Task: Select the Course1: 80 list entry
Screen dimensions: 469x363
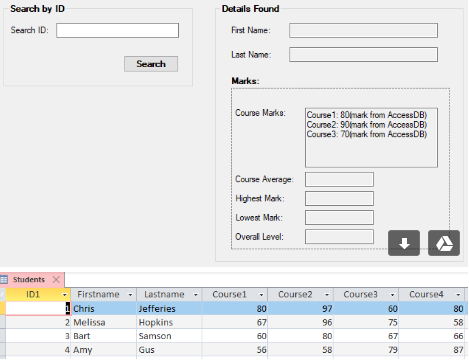Action: pyautogui.click(x=367, y=115)
